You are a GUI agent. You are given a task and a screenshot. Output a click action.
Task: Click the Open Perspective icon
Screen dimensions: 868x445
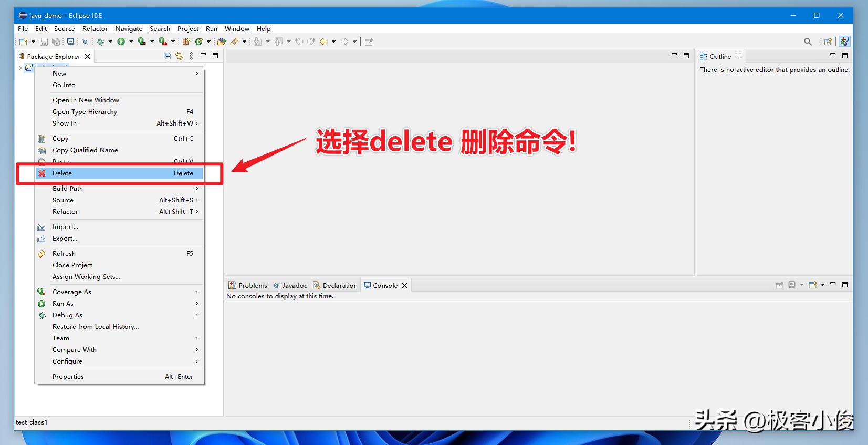pyautogui.click(x=828, y=42)
